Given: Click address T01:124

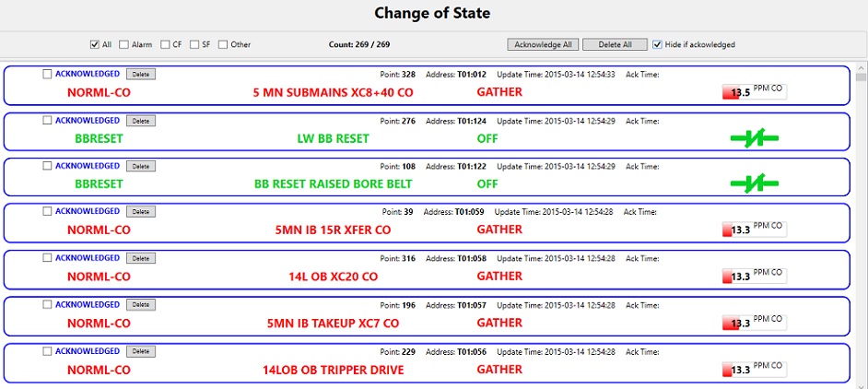Looking at the screenshot, I should [471, 121].
